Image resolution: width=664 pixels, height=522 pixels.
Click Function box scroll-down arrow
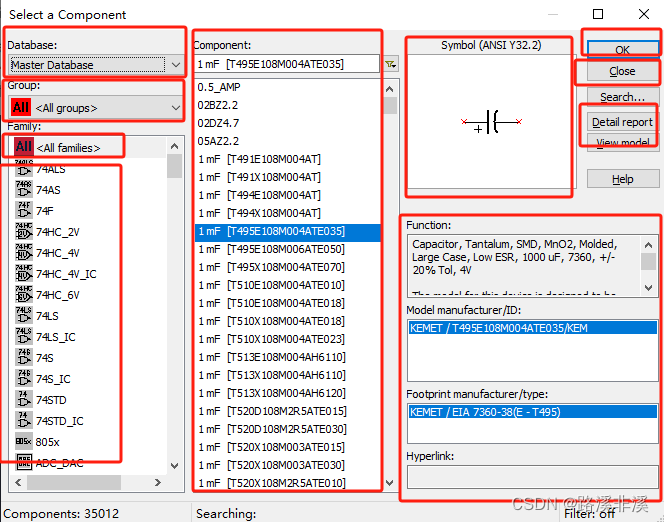coord(648,287)
